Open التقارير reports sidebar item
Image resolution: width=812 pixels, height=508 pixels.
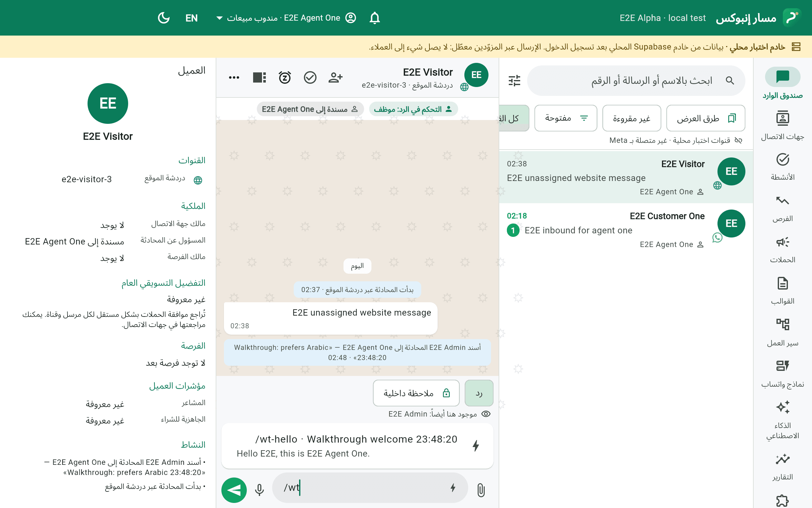click(x=783, y=467)
